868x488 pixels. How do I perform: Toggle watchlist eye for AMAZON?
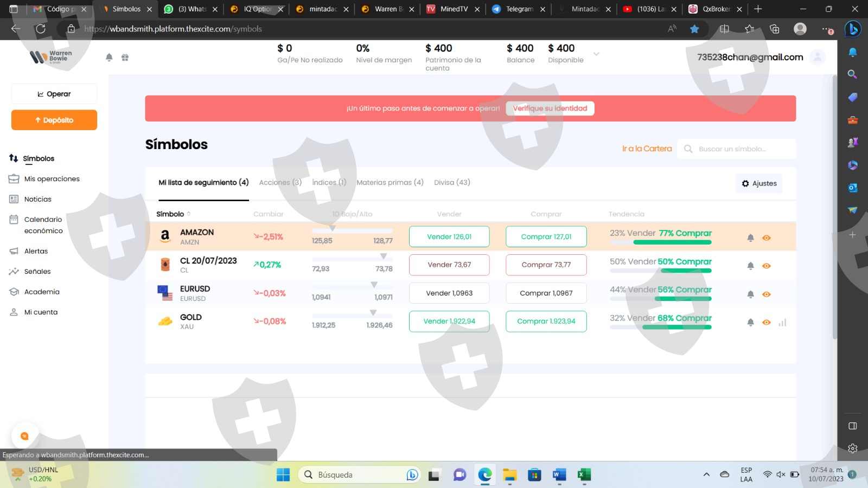point(766,237)
